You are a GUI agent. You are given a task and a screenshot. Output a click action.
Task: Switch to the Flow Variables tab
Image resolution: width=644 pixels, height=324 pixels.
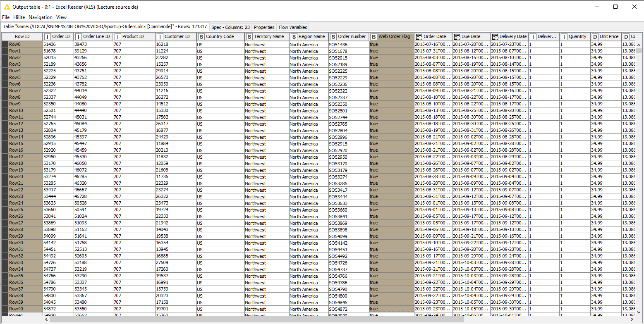click(x=293, y=27)
